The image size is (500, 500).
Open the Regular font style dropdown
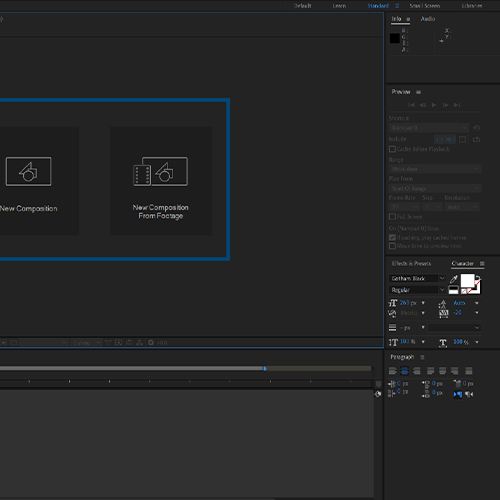pos(417,290)
